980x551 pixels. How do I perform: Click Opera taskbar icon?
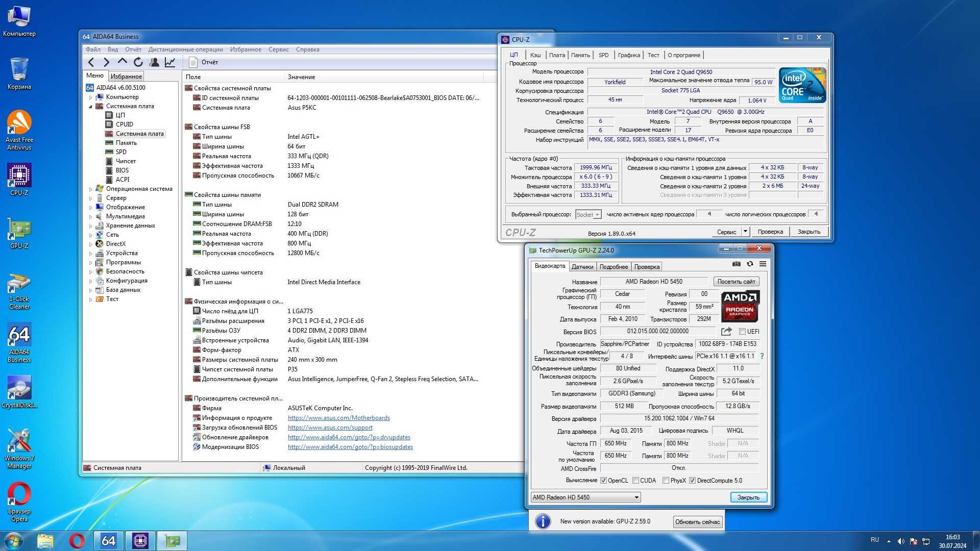77,541
